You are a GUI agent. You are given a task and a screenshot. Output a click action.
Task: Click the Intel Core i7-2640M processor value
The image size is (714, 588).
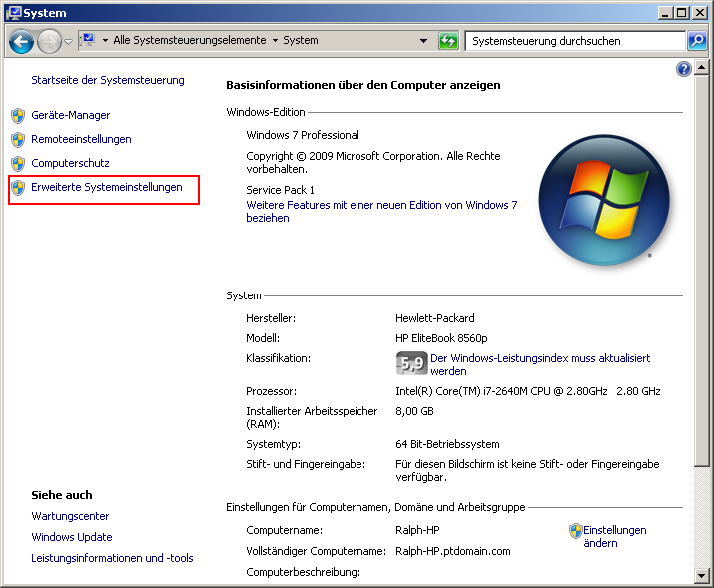[527, 391]
